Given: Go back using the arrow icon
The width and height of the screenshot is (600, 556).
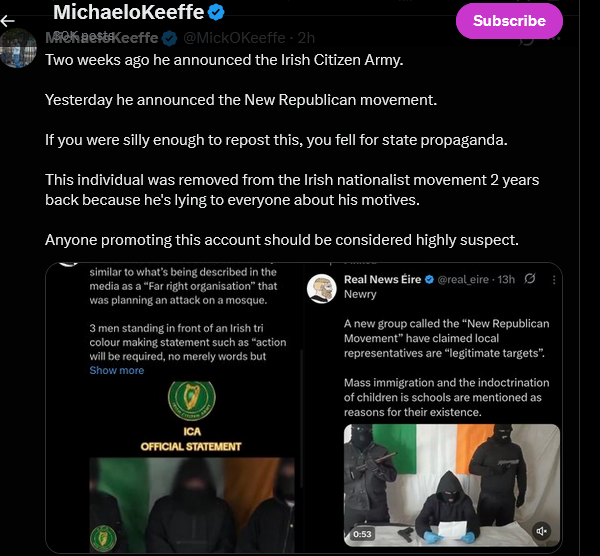Looking at the screenshot, I should [8, 20].
